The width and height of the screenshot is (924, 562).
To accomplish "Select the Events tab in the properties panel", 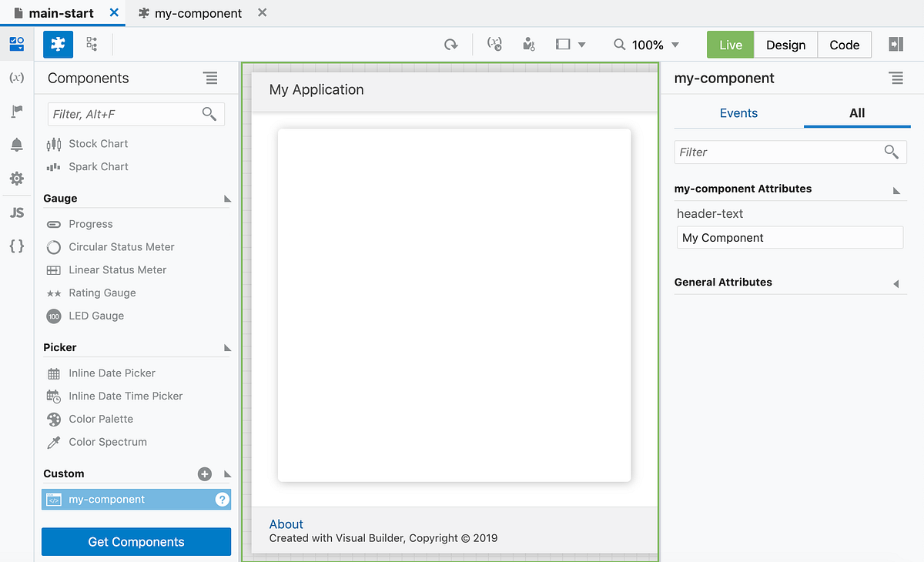I will 738,112.
